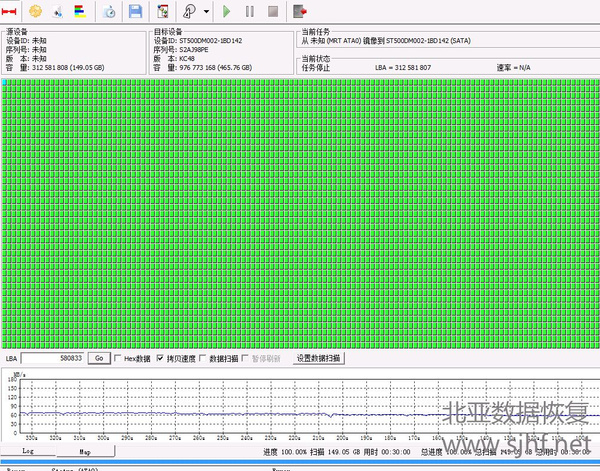
Task: Select target serial number S2AJ98PE
Action: click(194, 50)
